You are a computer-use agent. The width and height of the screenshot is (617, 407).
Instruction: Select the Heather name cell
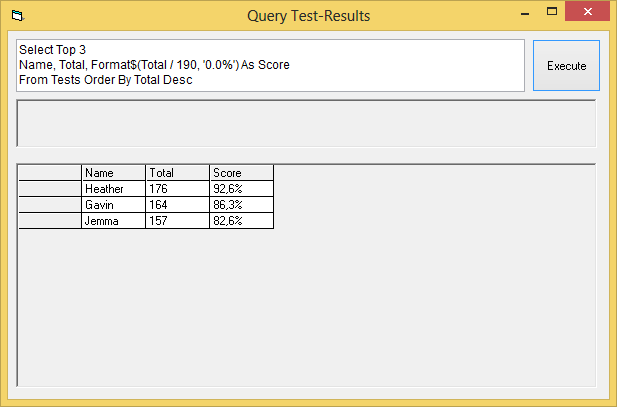pos(113,188)
